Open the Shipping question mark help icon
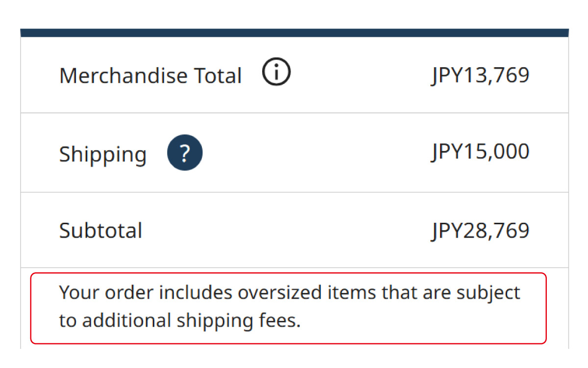Screen dimensions: 588x368 coord(184,153)
